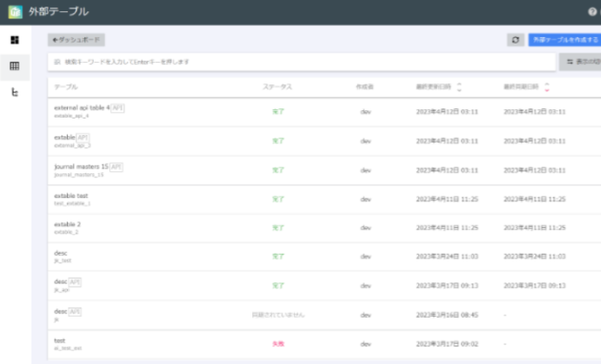Image resolution: width=601 pixels, height=364 pixels.
Task: Open the test table with failed status
Action: [325, 345]
